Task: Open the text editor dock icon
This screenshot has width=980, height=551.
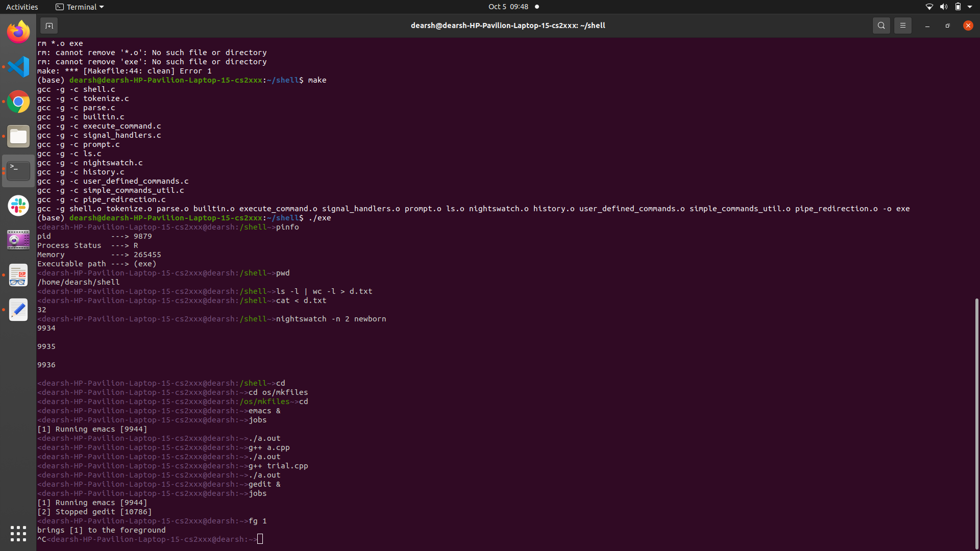Action: coord(18,310)
